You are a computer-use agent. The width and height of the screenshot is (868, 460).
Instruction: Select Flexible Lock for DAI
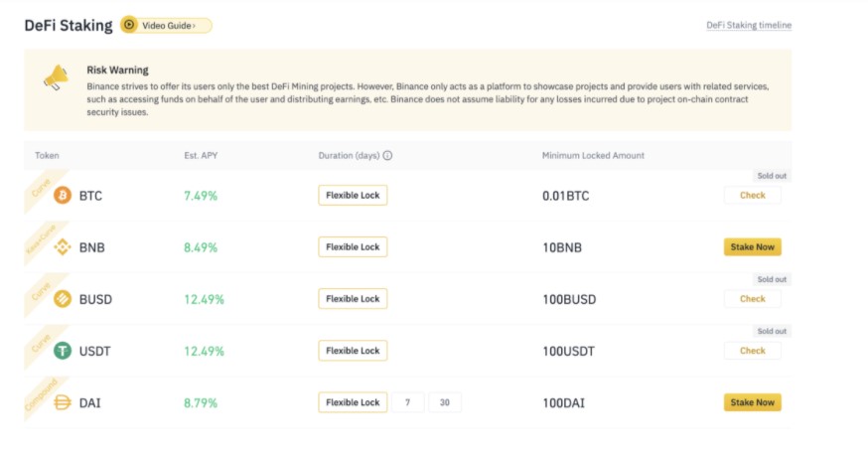[x=353, y=402]
